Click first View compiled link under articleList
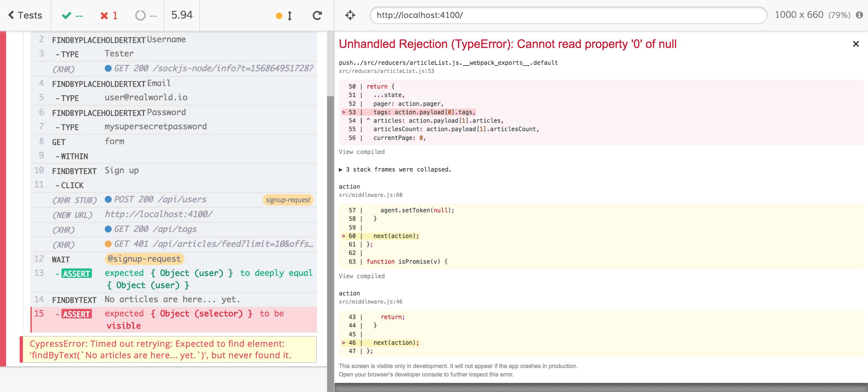Viewport: 868px width, 392px height. pos(362,152)
